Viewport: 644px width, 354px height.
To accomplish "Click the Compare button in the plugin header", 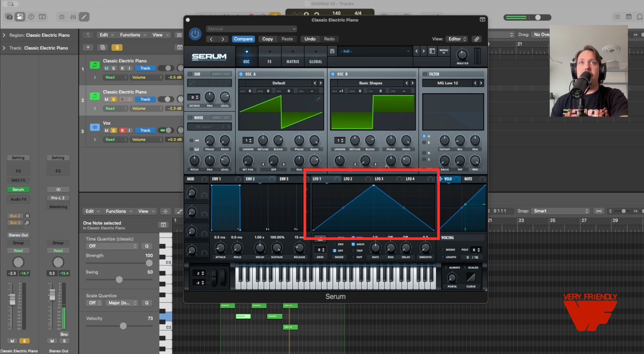I will (243, 39).
